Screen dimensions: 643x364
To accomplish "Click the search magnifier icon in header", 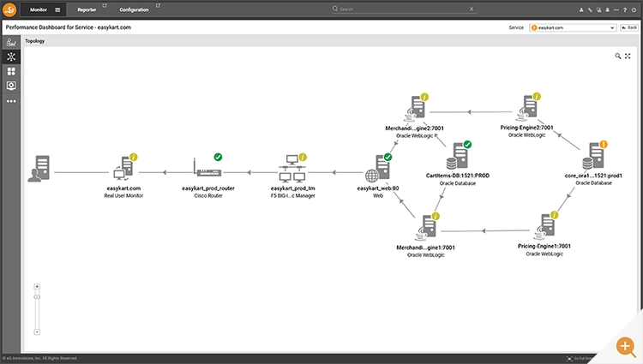I will tap(335, 9).
